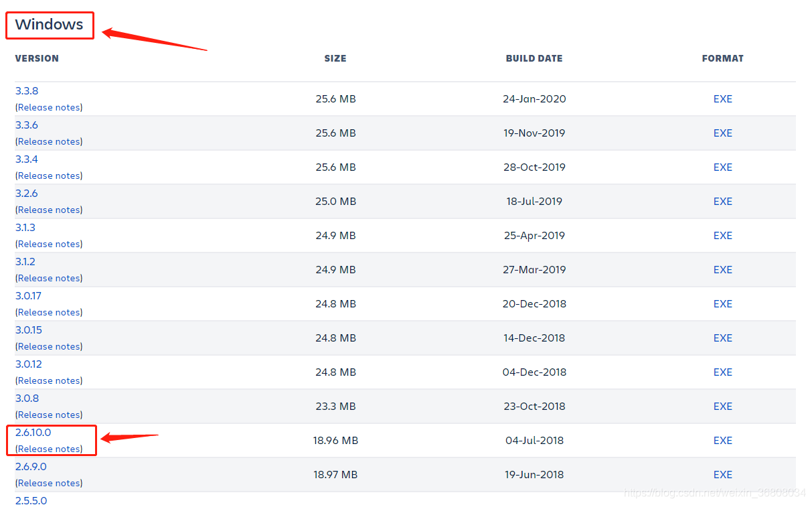The height and width of the screenshot is (505, 812).
Task: Click the BUILD DATE column header
Action: click(534, 58)
